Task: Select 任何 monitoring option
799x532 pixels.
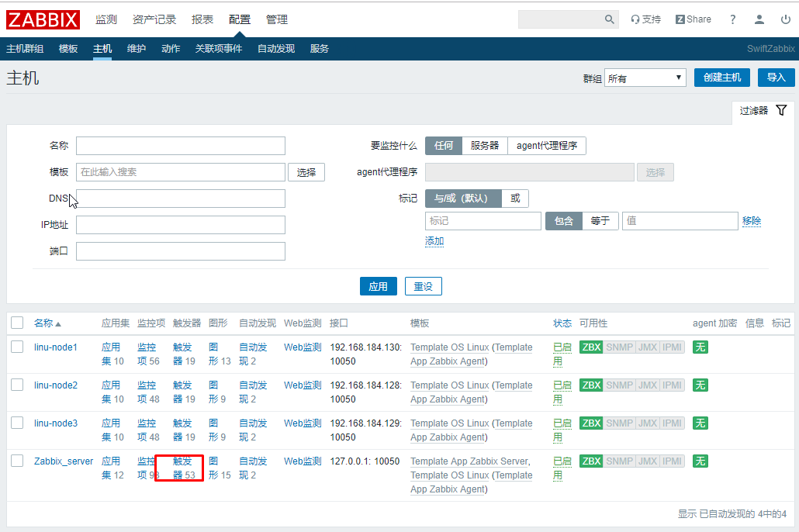Action: pyautogui.click(x=443, y=146)
